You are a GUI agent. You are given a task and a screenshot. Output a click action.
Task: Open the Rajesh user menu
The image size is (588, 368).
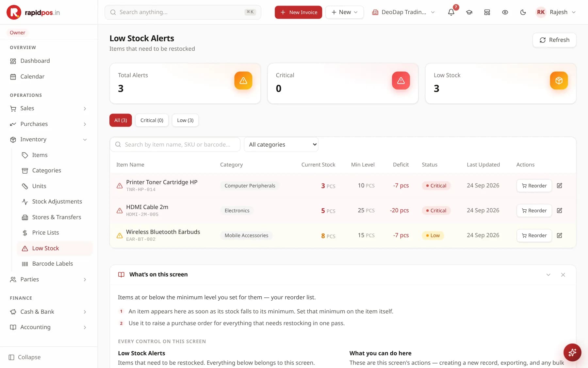556,12
